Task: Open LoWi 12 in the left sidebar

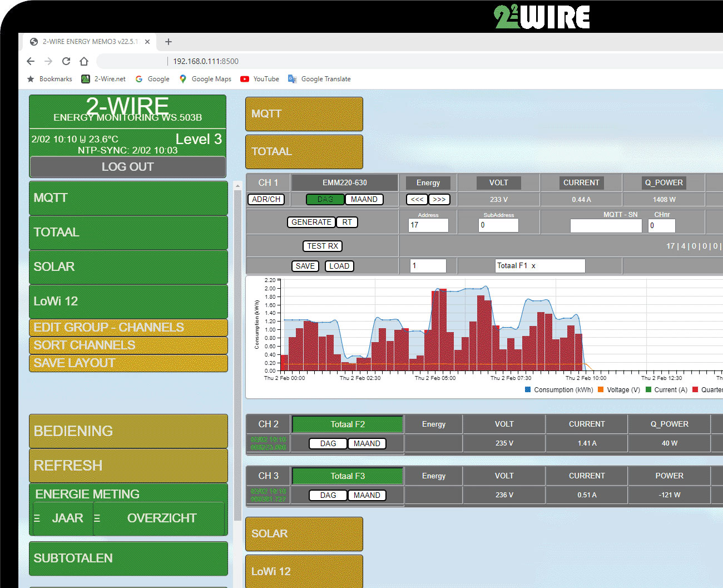Action: (x=128, y=302)
